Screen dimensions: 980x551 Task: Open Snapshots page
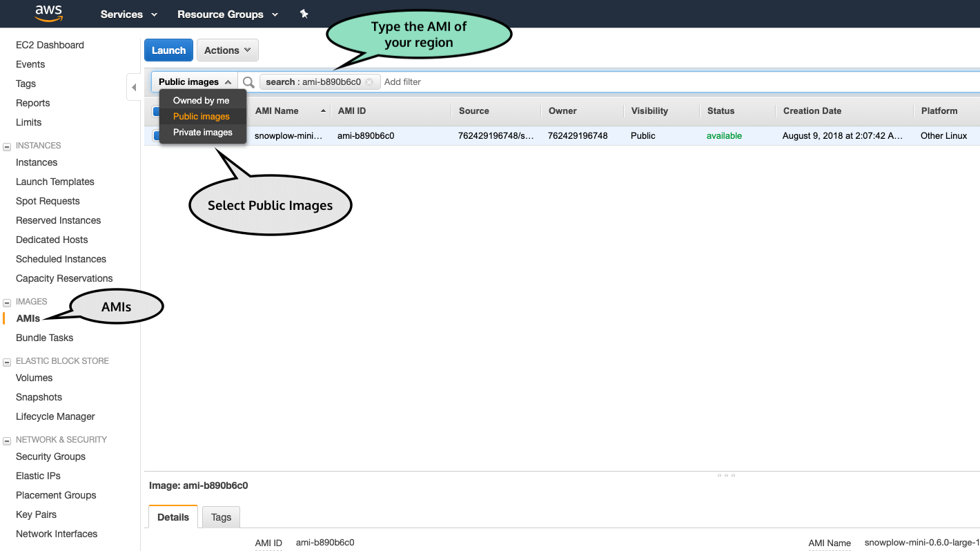(x=39, y=397)
